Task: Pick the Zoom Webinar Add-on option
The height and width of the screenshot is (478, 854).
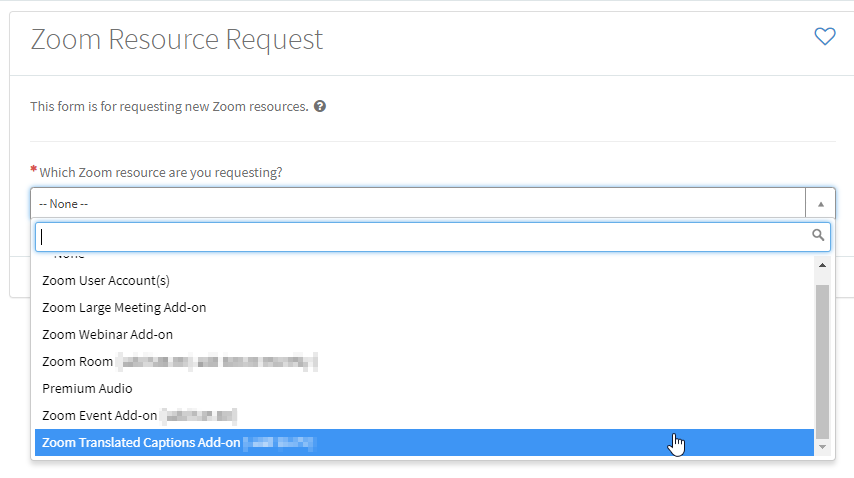Action: click(107, 335)
